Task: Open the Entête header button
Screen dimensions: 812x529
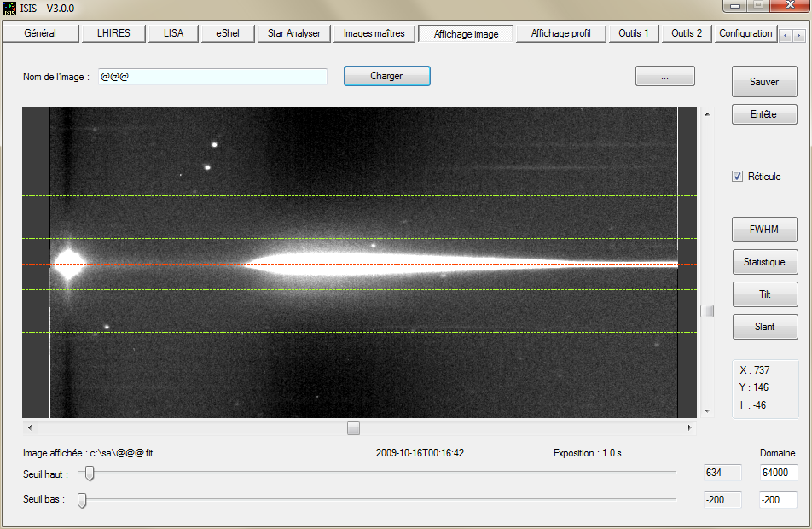Action: 764,114
